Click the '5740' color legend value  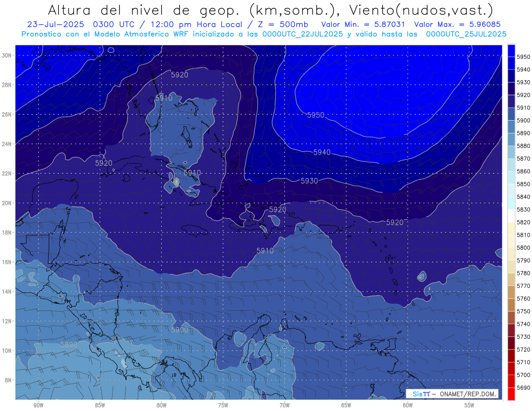523,324
